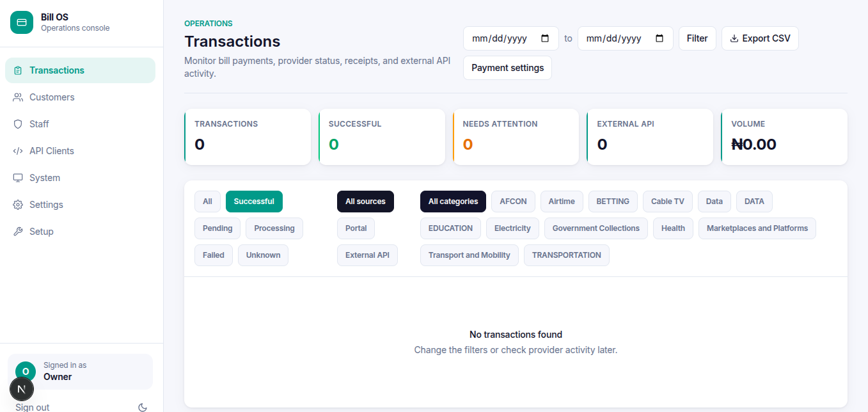Click the clipboard icon beside Transactions
The width and height of the screenshot is (868, 412).
point(18,70)
